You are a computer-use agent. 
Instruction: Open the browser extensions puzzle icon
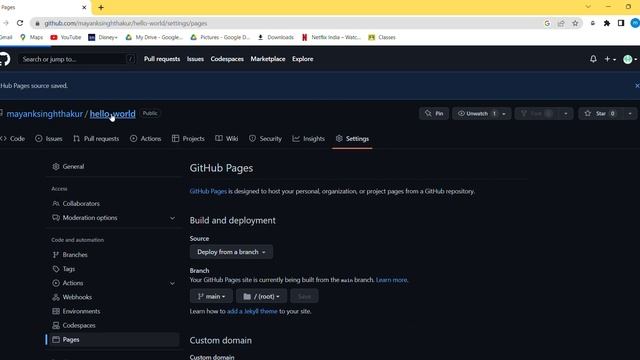(x=607, y=23)
